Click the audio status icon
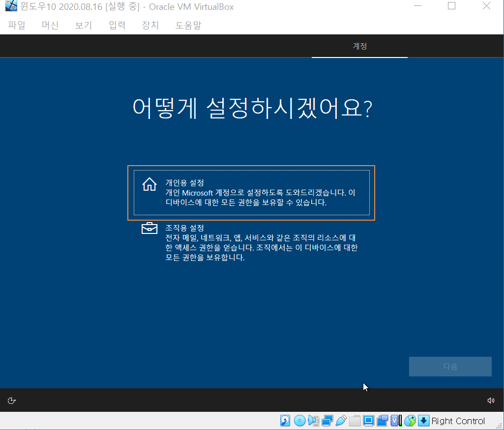 (x=313, y=420)
